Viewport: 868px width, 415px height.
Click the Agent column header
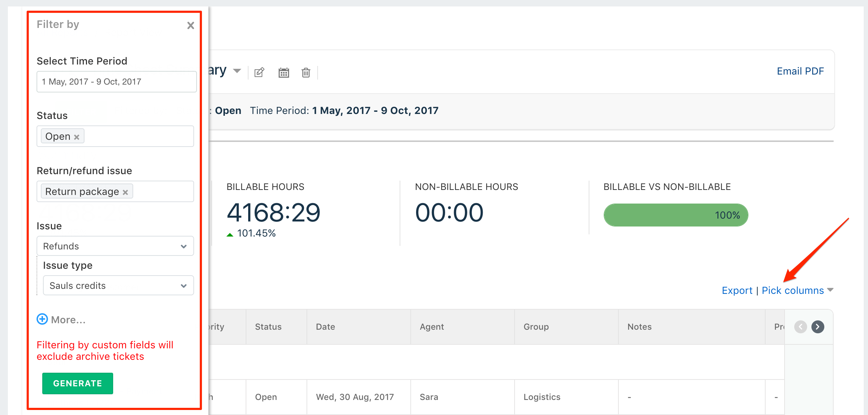pos(432,326)
